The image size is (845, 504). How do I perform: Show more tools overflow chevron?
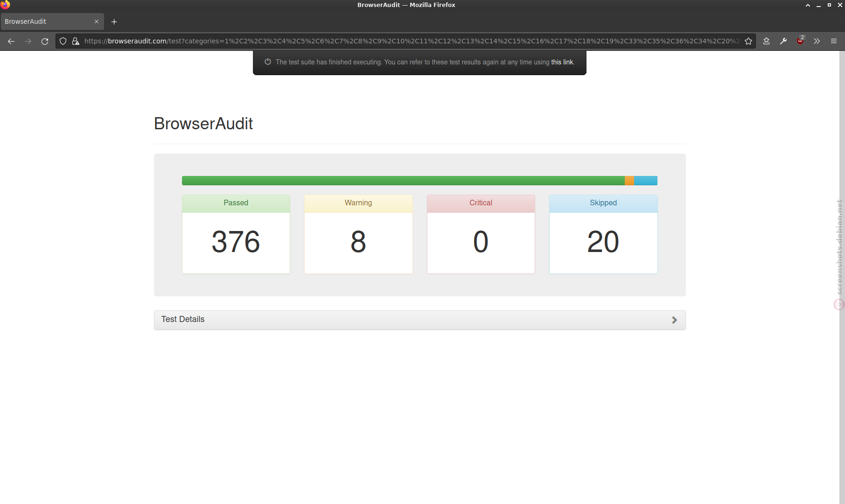[817, 41]
